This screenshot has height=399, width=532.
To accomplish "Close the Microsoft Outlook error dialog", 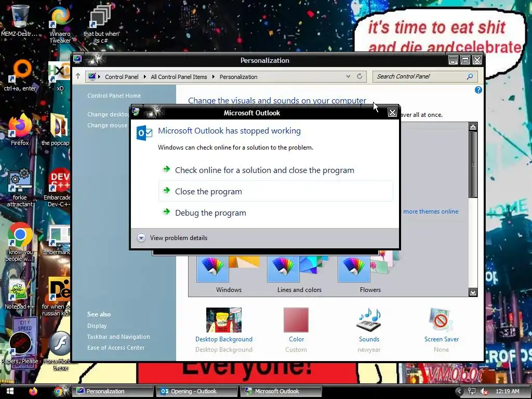I will click(x=392, y=113).
